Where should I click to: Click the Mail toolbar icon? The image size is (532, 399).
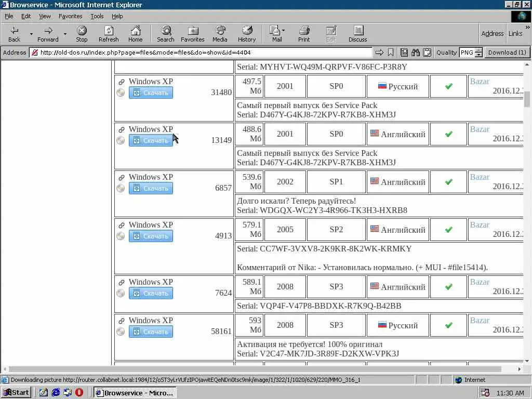coord(277,34)
